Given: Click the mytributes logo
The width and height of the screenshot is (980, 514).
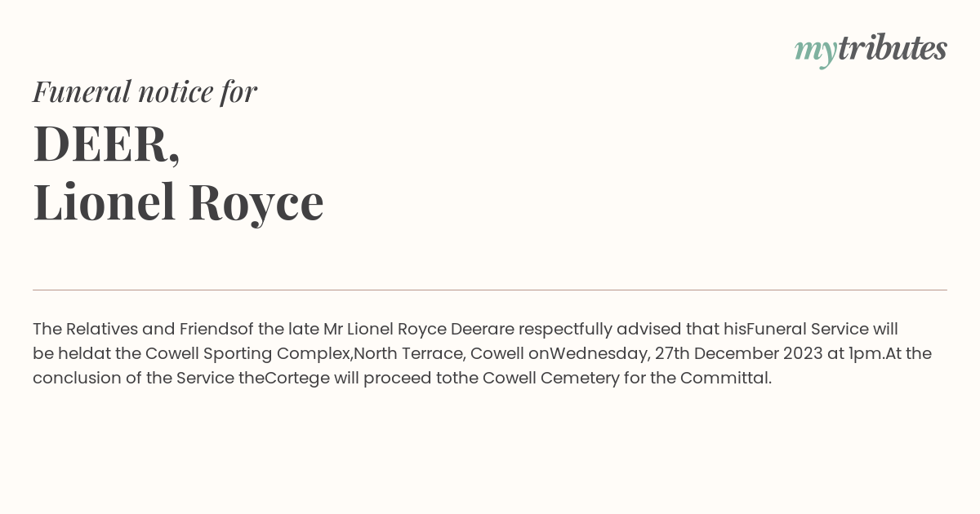Looking at the screenshot, I should pyautogui.click(x=871, y=50).
